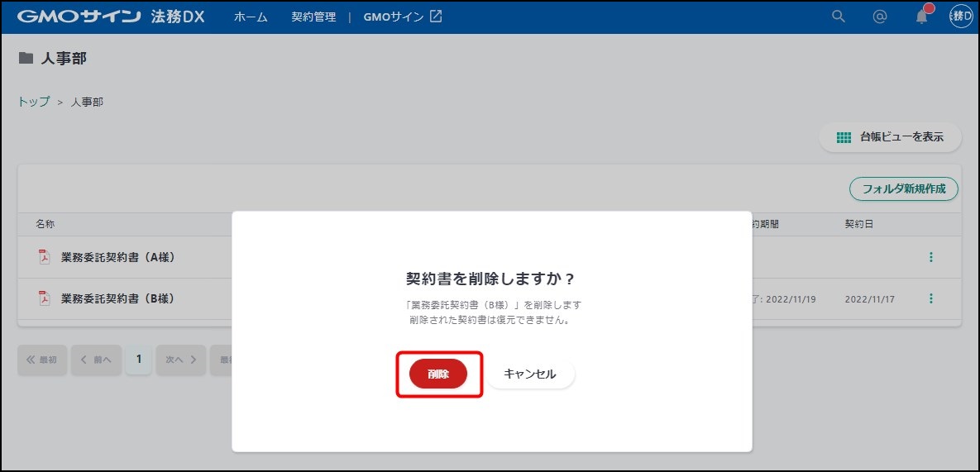This screenshot has height=472, width=980.
Task: Open the 契約管理 menu item
Action: tap(313, 17)
